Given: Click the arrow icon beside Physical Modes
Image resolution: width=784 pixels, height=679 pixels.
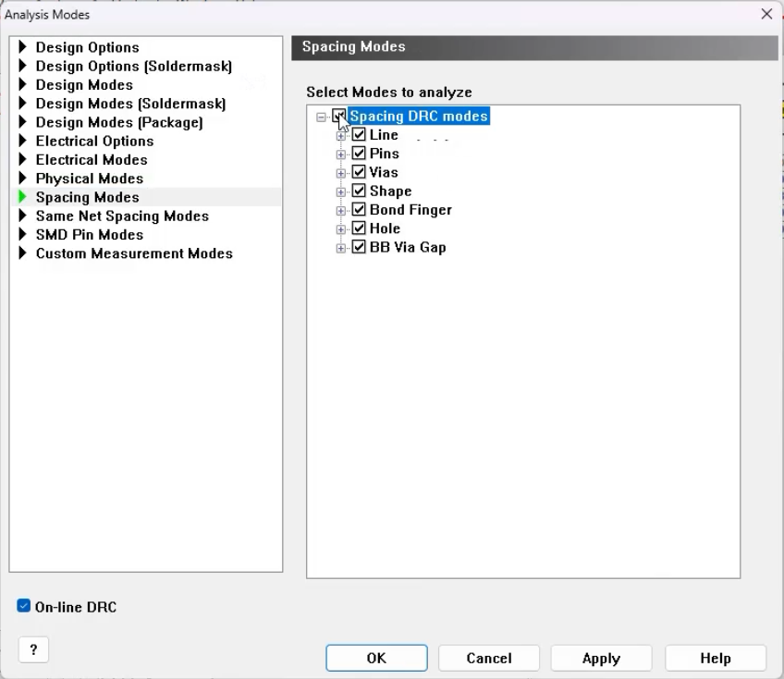Looking at the screenshot, I should tap(22, 179).
